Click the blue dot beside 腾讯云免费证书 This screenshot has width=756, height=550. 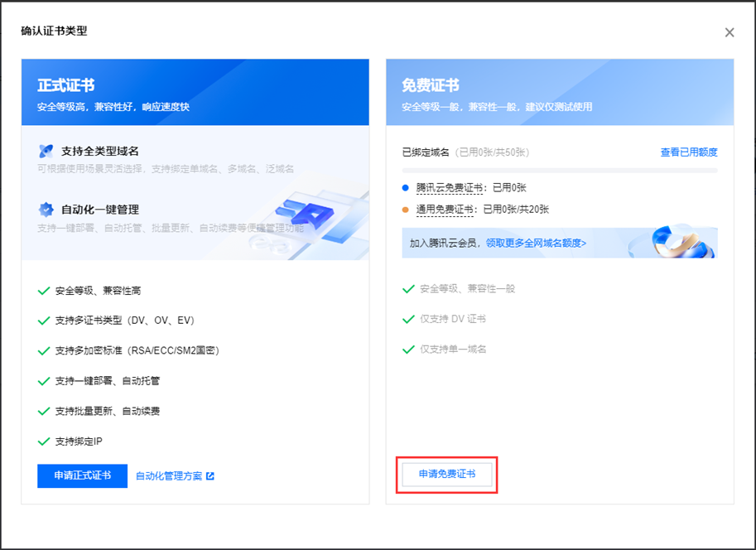pos(406,188)
